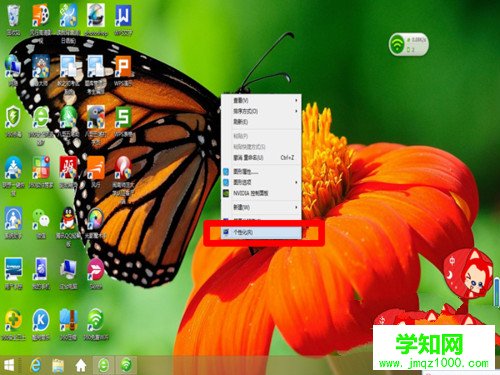Screen dimensions: 500x375
Task: Open the green shield lightning-bolt shortcut
Action: pyautogui.click(x=13, y=117)
